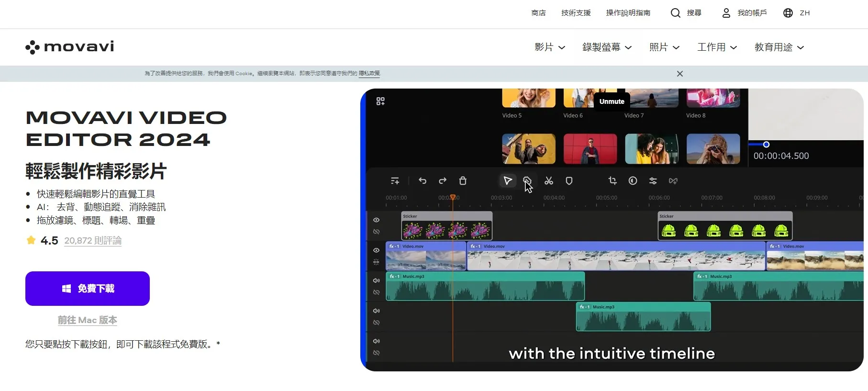Screen dimensions: 868x391
Task: Open the color adjustment circle icon
Action: click(x=633, y=180)
